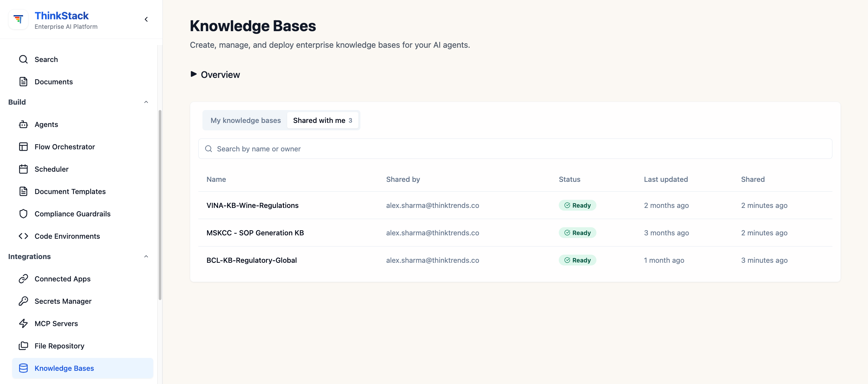The image size is (868, 384).
Task: Switch to My knowledge bases tab
Action: click(x=245, y=120)
